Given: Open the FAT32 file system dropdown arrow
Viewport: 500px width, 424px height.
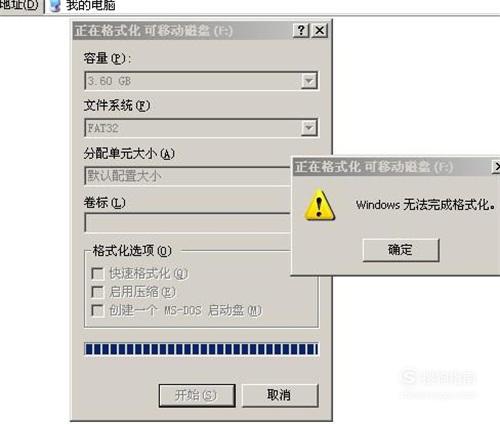Looking at the screenshot, I should click(309, 128).
